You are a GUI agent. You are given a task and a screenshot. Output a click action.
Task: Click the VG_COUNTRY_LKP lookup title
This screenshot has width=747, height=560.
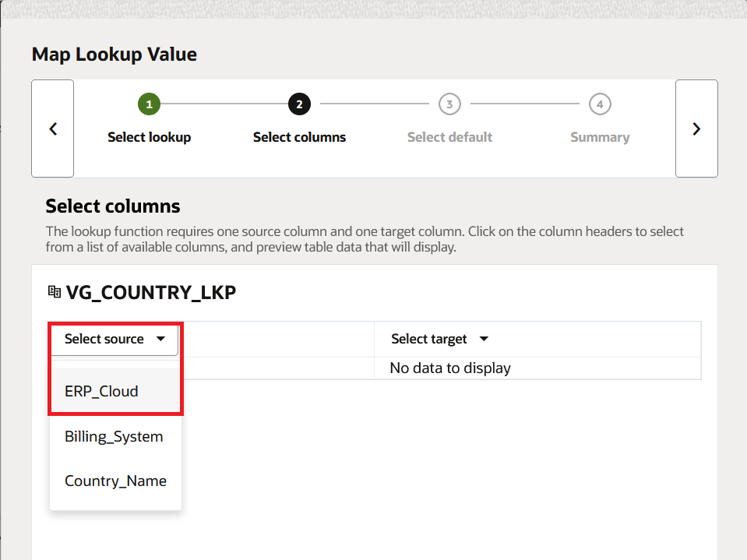[x=150, y=292]
